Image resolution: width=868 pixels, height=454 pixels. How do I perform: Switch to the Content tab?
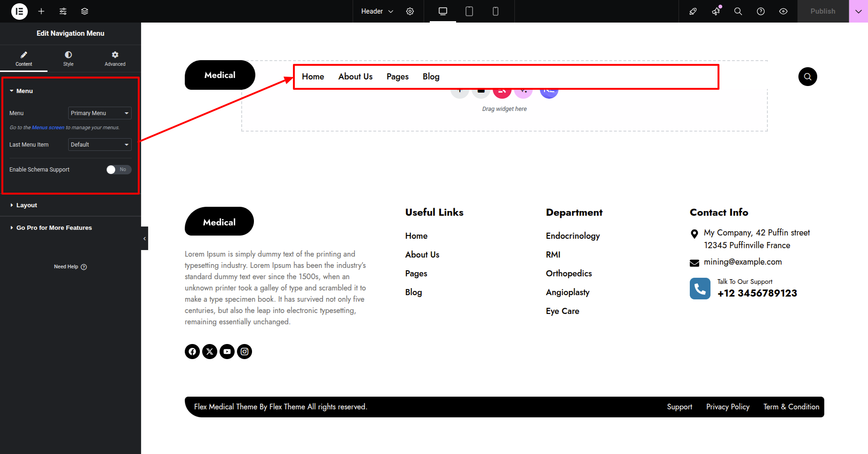tap(24, 58)
